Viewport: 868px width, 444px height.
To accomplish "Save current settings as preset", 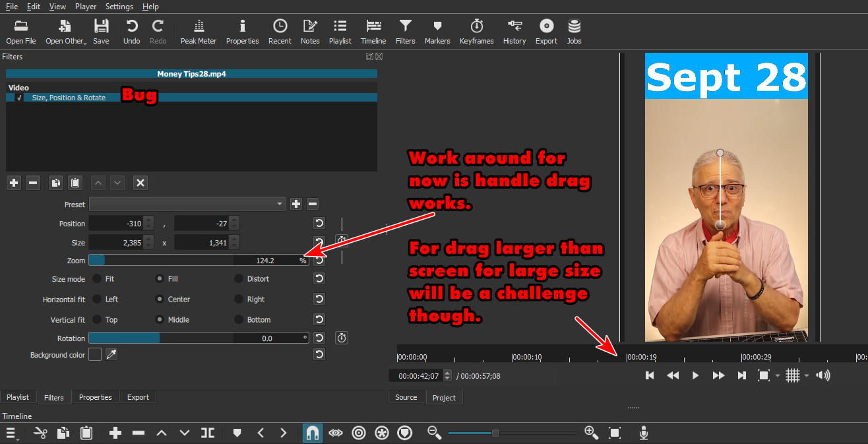I will point(296,204).
